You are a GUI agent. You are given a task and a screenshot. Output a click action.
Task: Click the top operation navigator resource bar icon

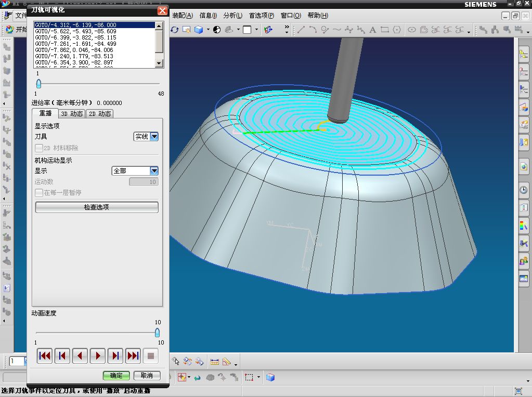[524, 54]
